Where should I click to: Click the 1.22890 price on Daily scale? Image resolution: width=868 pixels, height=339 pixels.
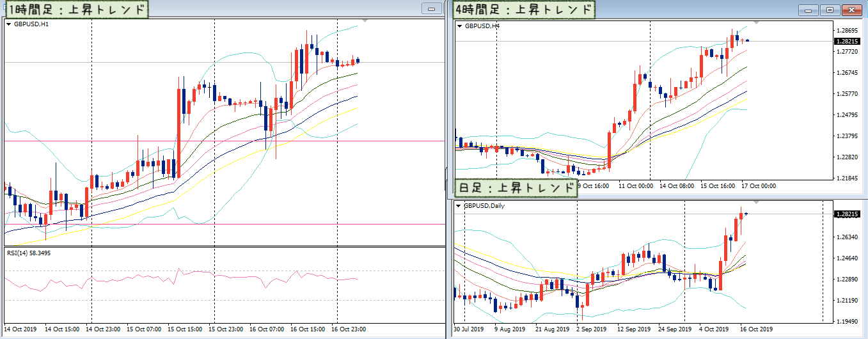pyautogui.click(x=846, y=279)
